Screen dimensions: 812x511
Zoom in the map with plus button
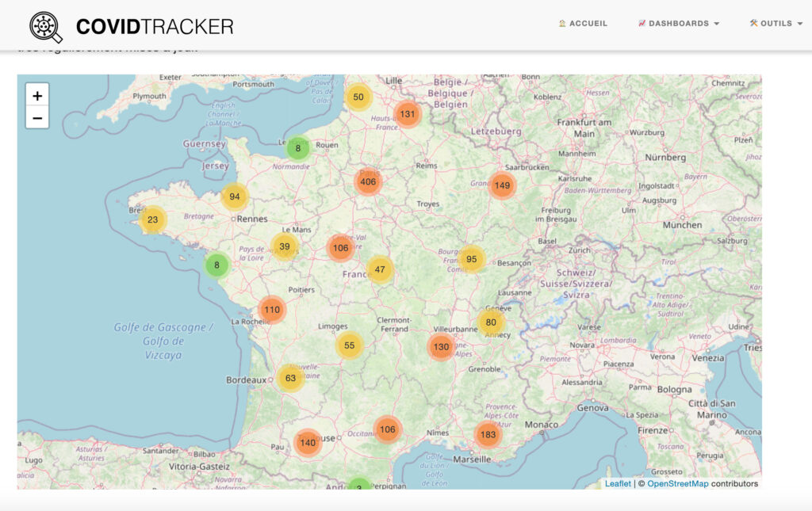[37, 96]
